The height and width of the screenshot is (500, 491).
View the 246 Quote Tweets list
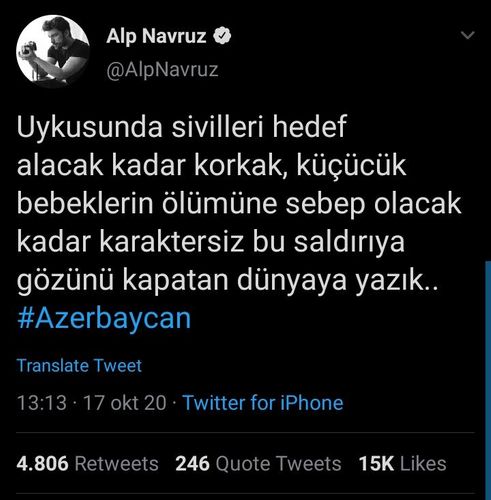[258, 464]
